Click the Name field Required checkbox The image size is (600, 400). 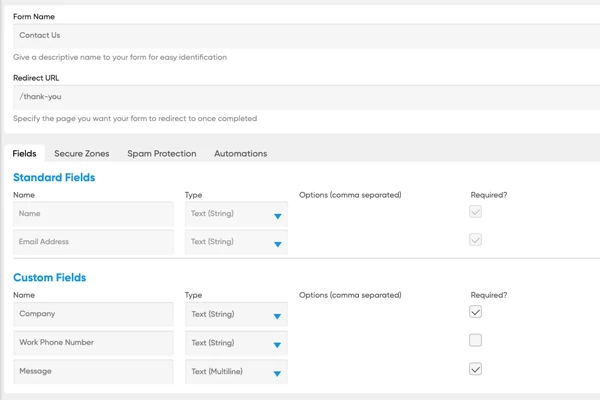475,212
